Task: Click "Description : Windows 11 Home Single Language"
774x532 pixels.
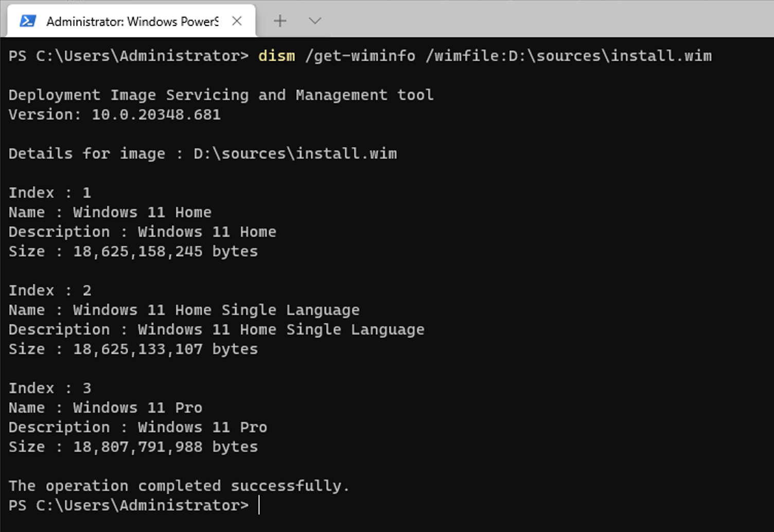Action: click(x=216, y=330)
